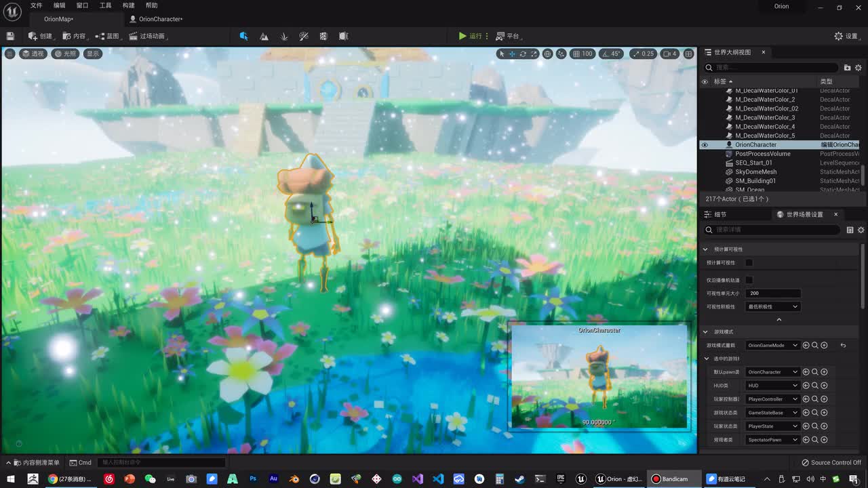Screen dimensions: 868x488
Task: Toggle surface snapping in viewport
Action: point(561,54)
